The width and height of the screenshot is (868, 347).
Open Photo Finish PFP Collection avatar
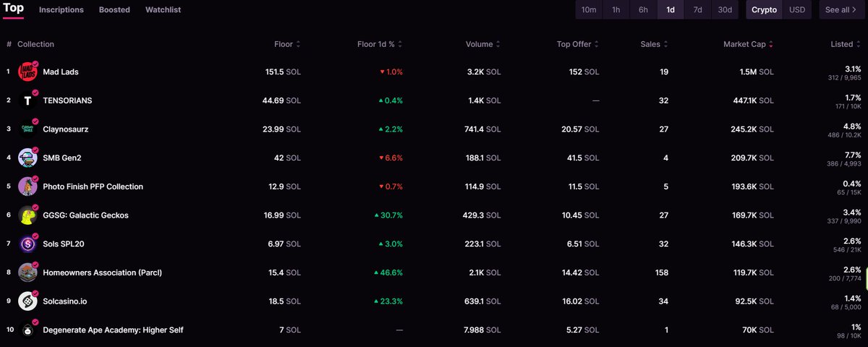(x=27, y=187)
